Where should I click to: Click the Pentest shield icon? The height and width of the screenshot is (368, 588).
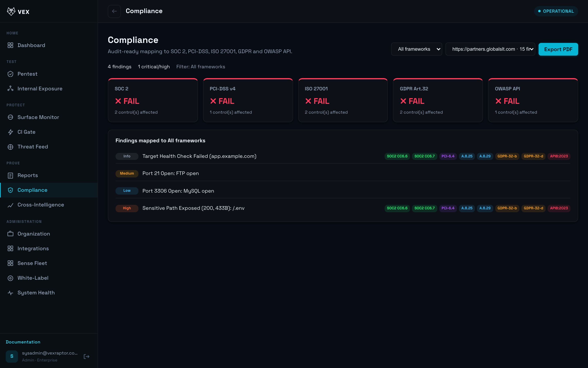pos(10,74)
